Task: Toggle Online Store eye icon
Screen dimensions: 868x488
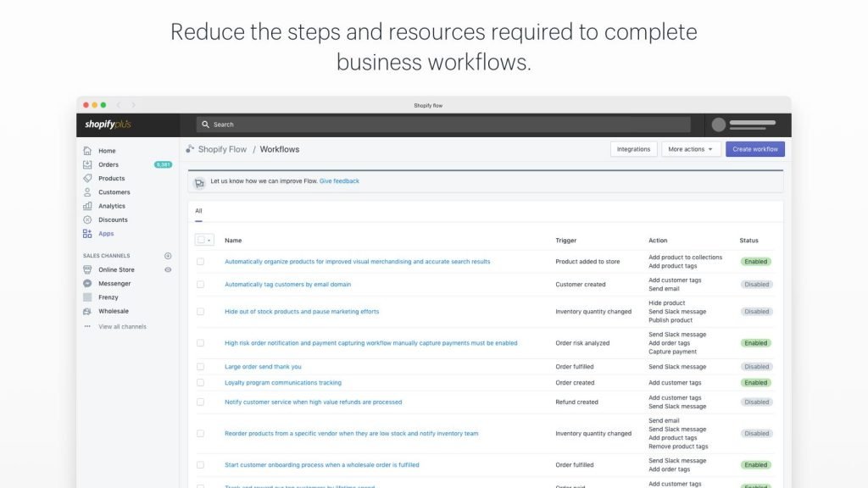Action: [168, 269]
